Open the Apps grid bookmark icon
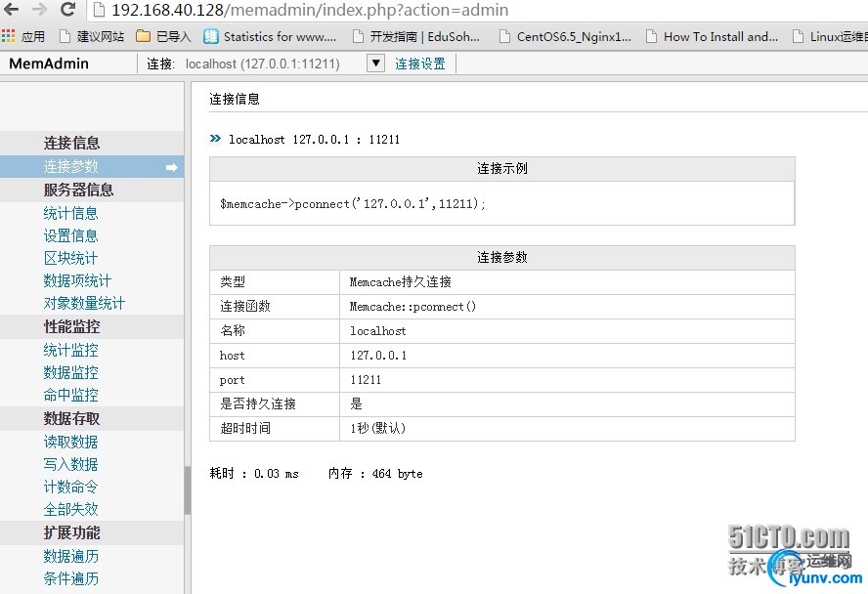The width and height of the screenshot is (868, 594). click(x=8, y=36)
